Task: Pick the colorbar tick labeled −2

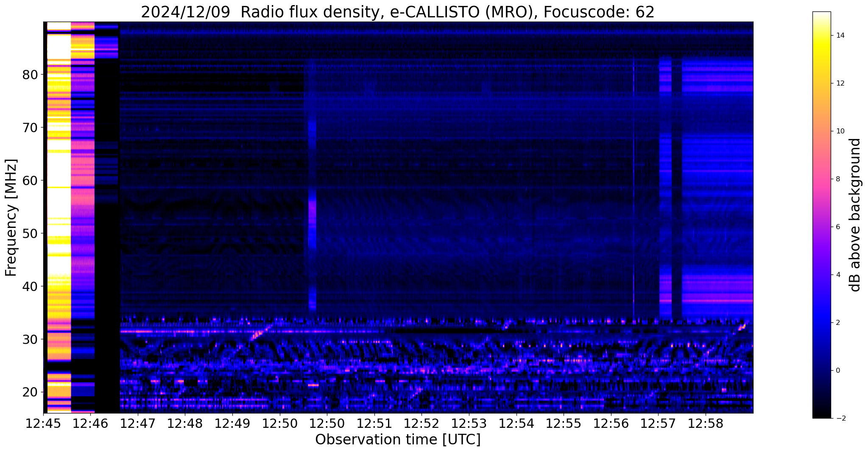Action: 840,419
